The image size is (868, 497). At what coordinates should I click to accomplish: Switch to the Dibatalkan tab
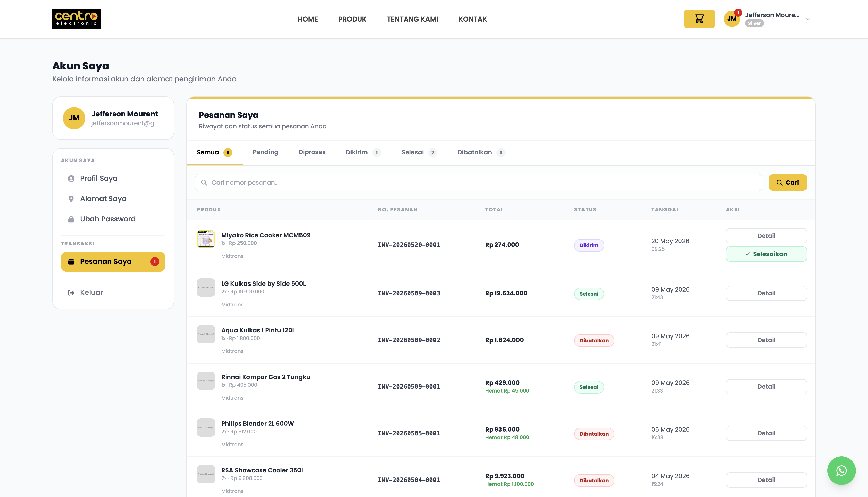pyautogui.click(x=481, y=153)
